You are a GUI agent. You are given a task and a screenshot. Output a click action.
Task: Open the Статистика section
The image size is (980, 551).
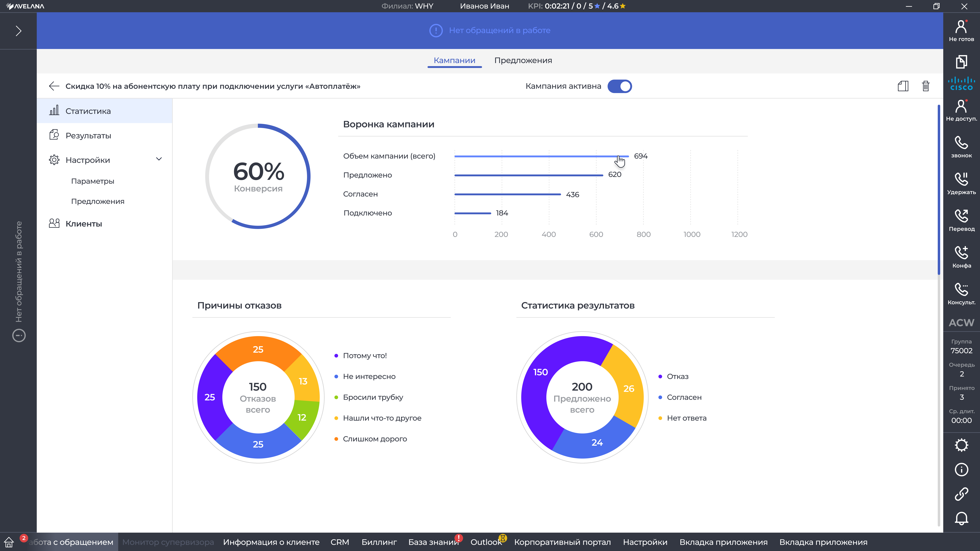click(x=105, y=111)
